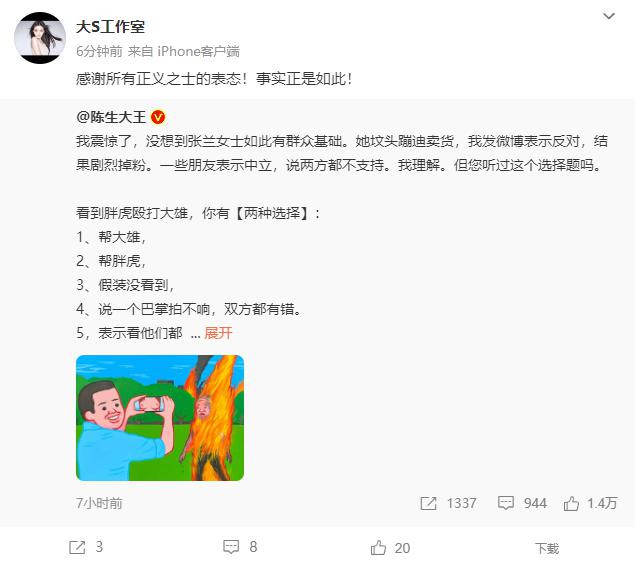Click the 6分钟前 post timestamp
Screen dimensions: 635x564
pos(99,51)
